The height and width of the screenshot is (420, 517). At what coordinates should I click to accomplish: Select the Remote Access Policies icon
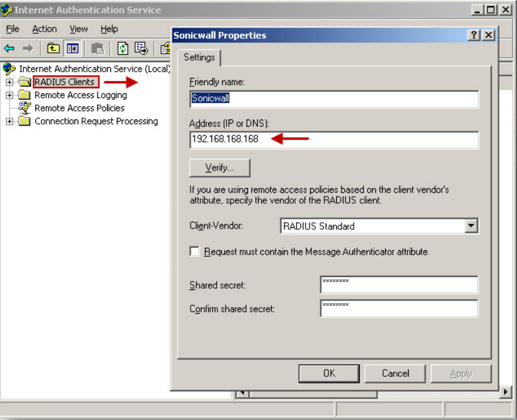pos(25,108)
